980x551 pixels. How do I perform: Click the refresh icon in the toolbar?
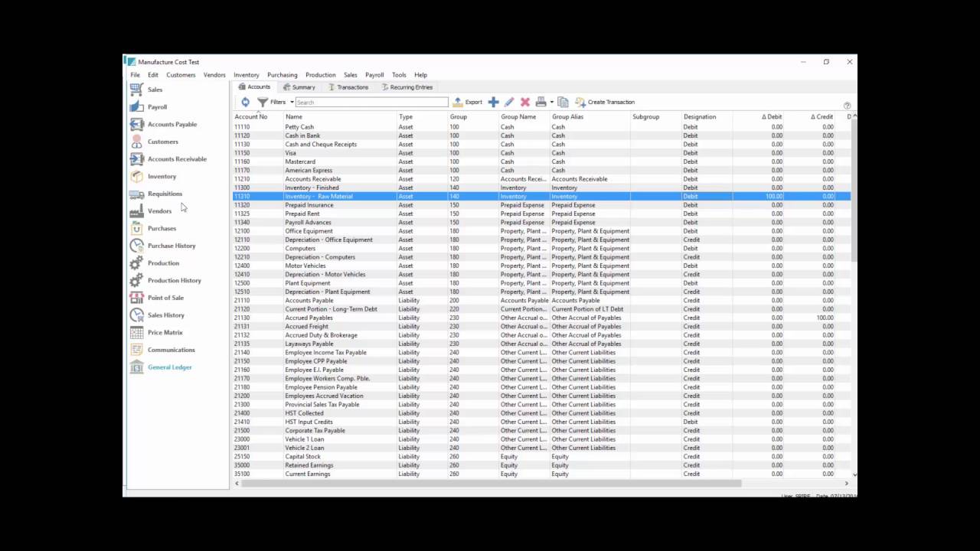(x=245, y=102)
